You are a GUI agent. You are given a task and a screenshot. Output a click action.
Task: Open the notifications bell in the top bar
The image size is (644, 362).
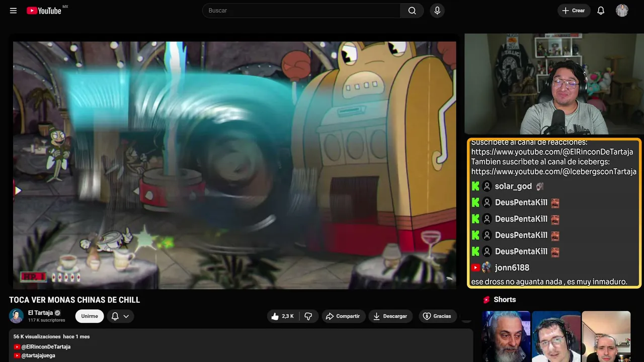click(x=601, y=11)
